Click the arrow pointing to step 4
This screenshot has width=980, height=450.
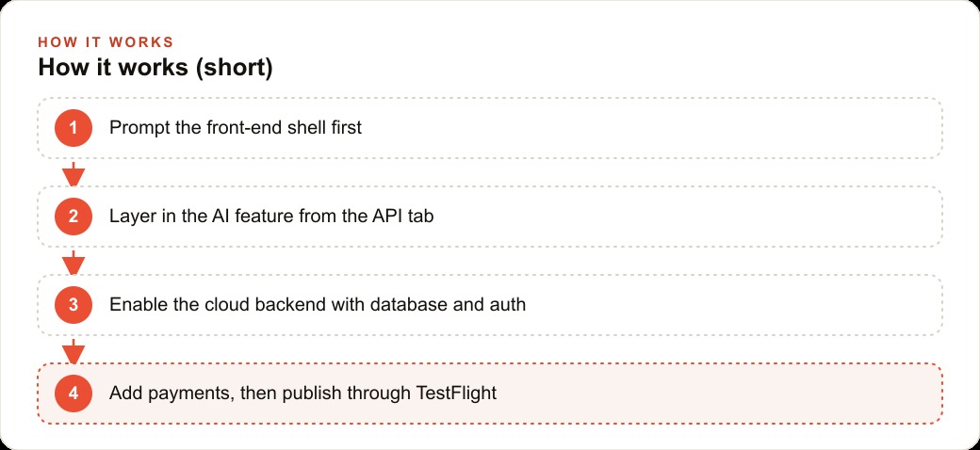73,351
